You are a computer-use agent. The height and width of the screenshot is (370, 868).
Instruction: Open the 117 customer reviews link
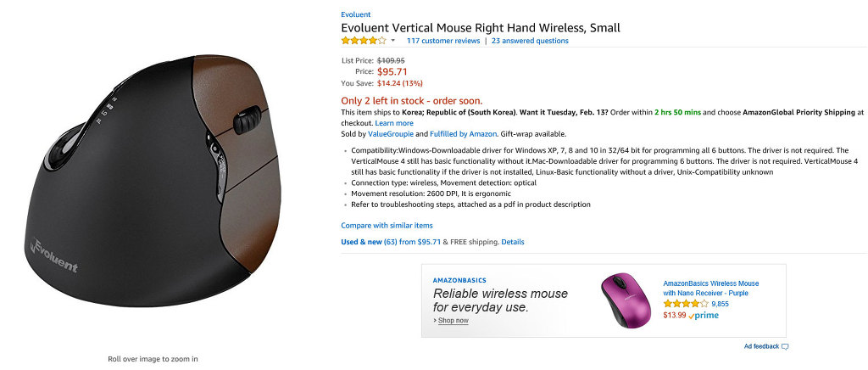pos(442,41)
